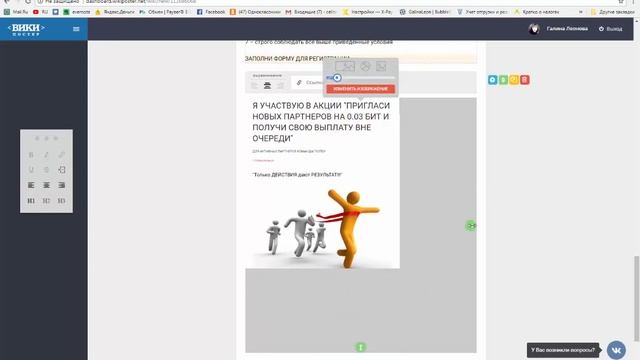Select the third image style icon in popup

(x=381, y=66)
